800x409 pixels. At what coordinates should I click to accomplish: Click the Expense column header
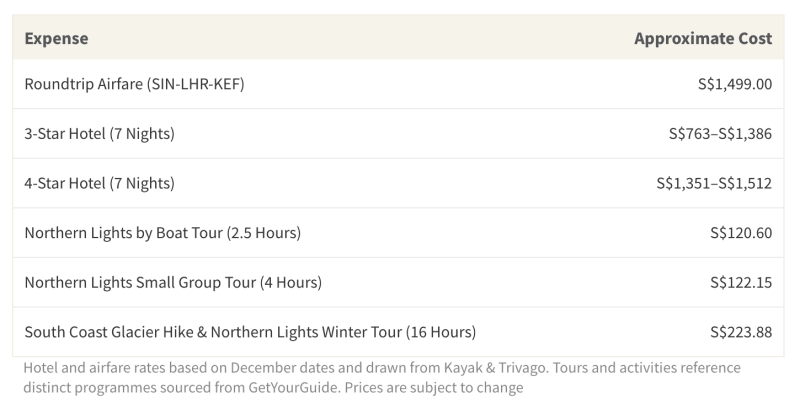pyautogui.click(x=56, y=38)
